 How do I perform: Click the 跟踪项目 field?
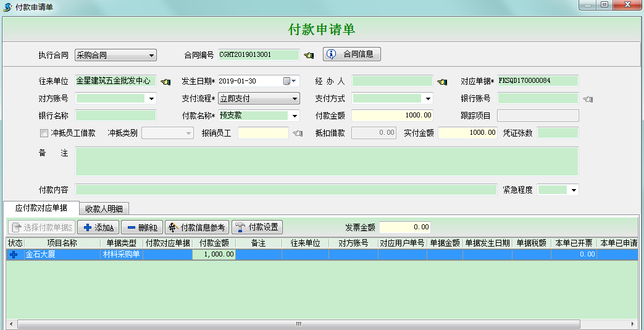[x=538, y=116]
